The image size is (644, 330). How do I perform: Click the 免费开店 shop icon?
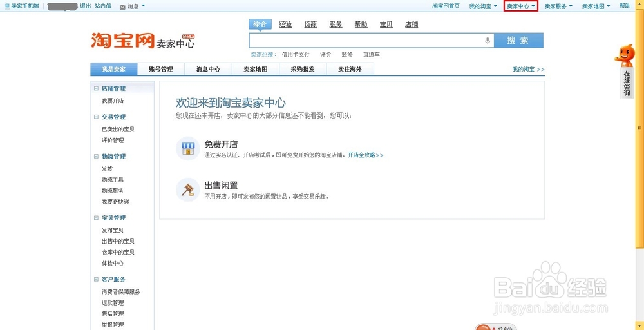pos(187,148)
